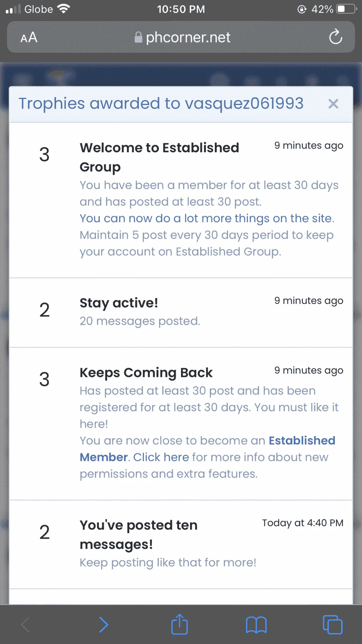Tap the status bar clock showing 10:50 PM
The height and width of the screenshot is (644, 362).
pyautogui.click(x=181, y=9)
